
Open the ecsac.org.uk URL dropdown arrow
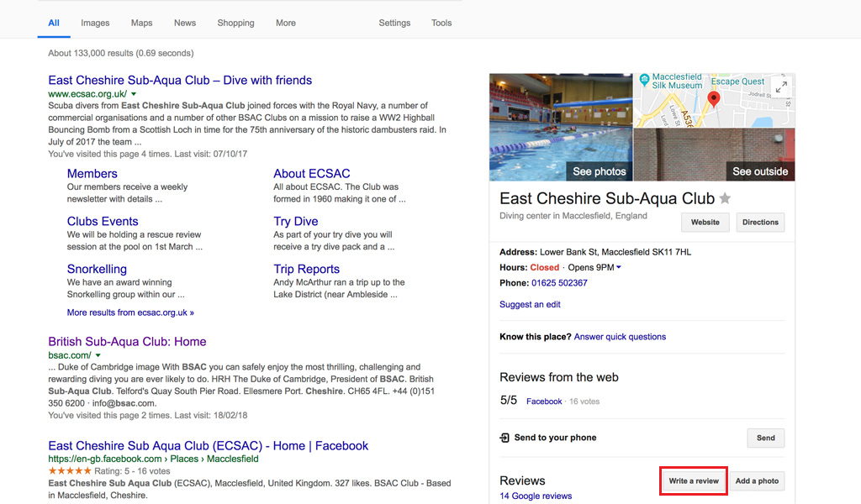point(134,94)
